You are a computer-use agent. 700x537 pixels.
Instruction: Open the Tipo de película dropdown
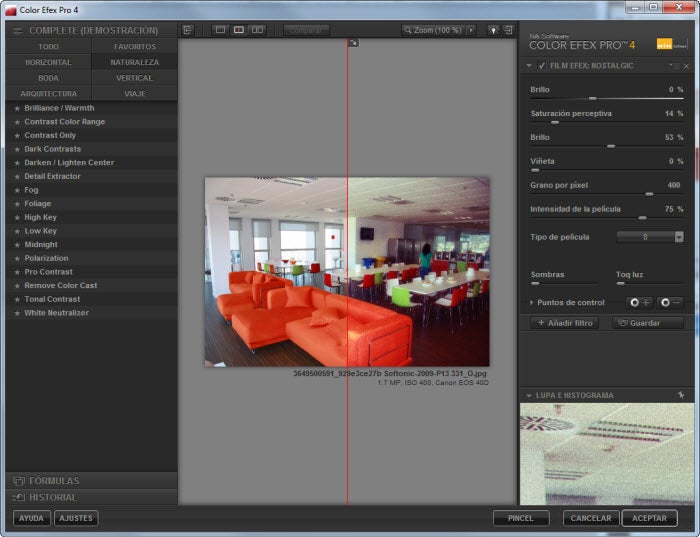click(x=650, y=237)
